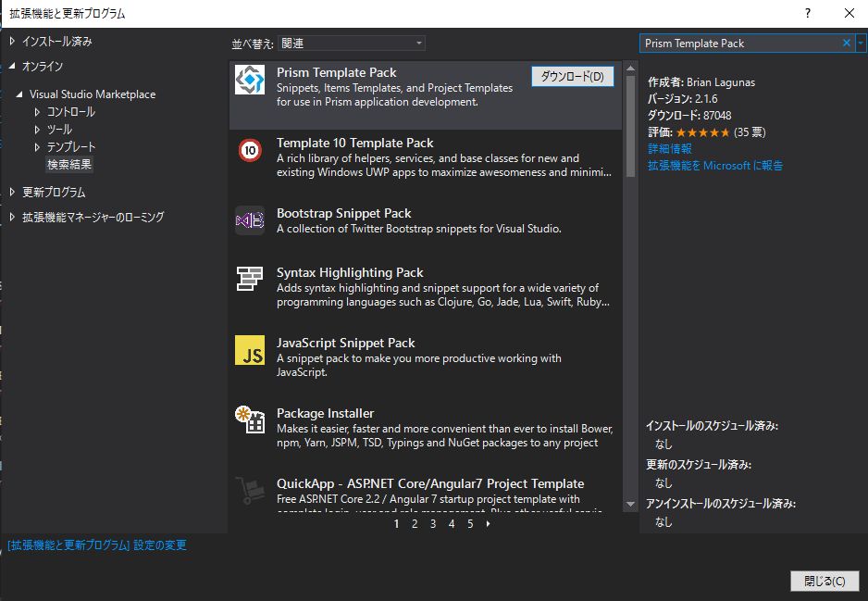Image resolution: width=868 pixels, height=601 pixels.
Task: Expand the 更新プログラム node
Action: 12,192
